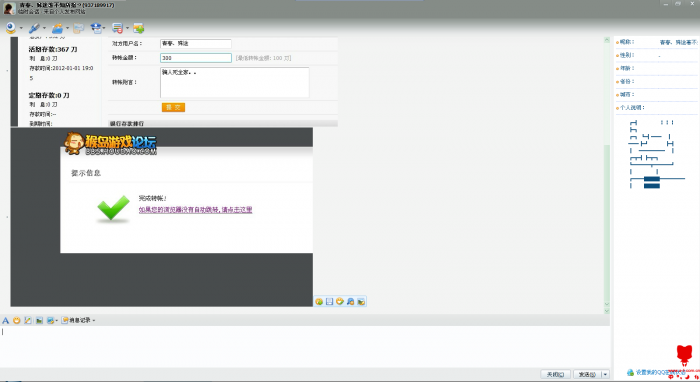Open the send file folder icon
The height and width of the screenshot is (382, 700).
(x=57, y=29)
